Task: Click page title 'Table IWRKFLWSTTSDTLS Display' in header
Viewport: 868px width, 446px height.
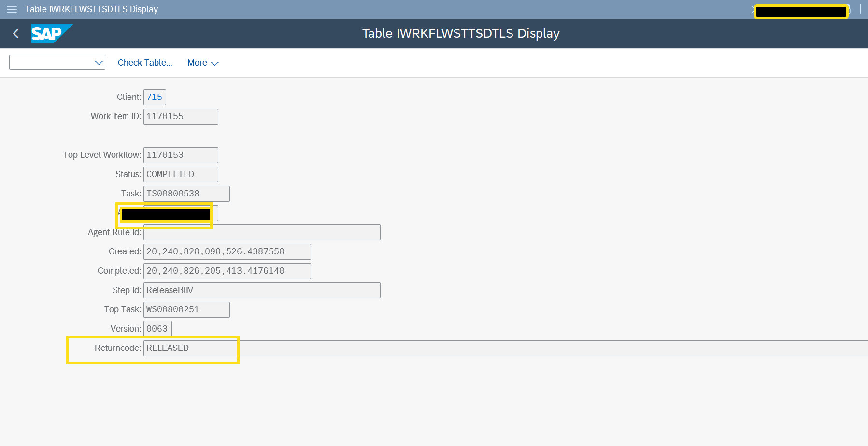Action: coord(461,33)
